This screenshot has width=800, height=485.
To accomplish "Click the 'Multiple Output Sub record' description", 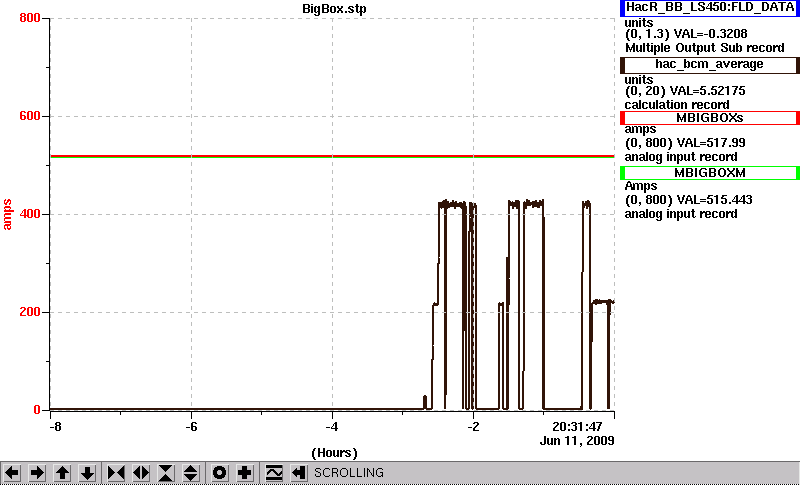I will click(705, 48).
